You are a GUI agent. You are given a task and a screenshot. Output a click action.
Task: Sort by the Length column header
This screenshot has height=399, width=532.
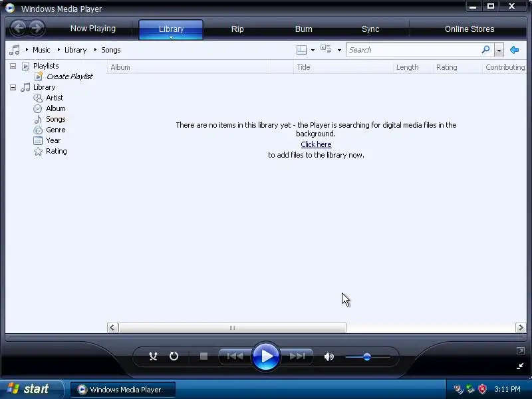(412, 67)
